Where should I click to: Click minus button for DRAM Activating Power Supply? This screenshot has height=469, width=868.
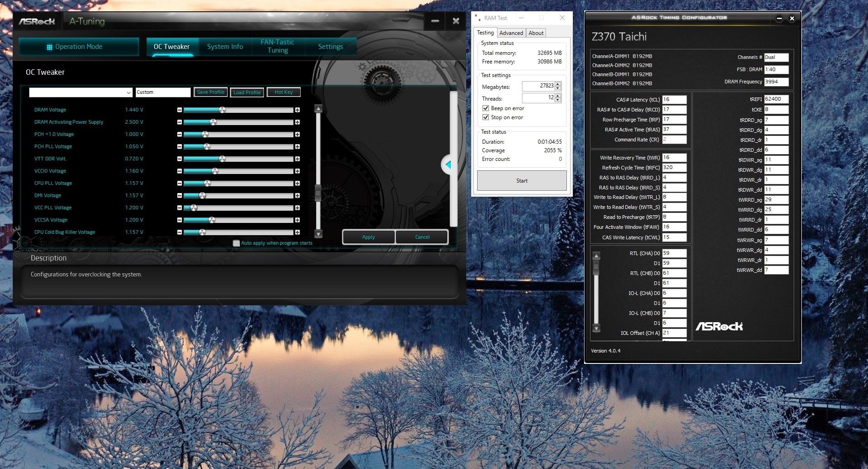pos(180,122)
